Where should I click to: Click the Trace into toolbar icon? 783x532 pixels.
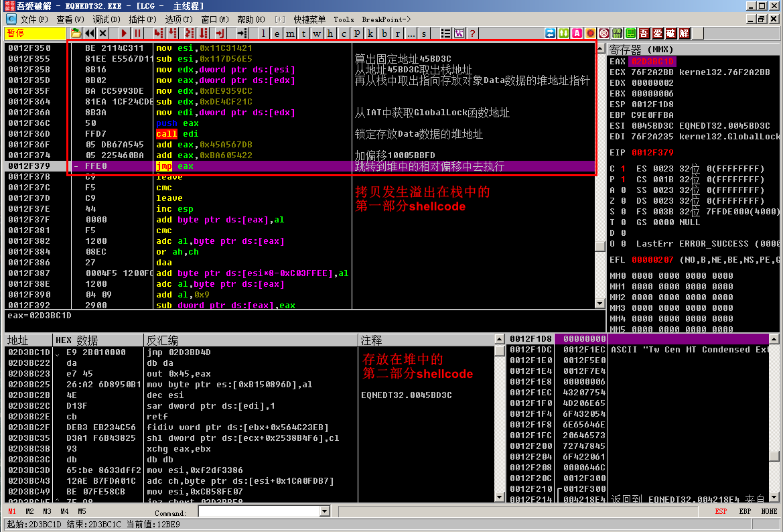pos(190,34)
